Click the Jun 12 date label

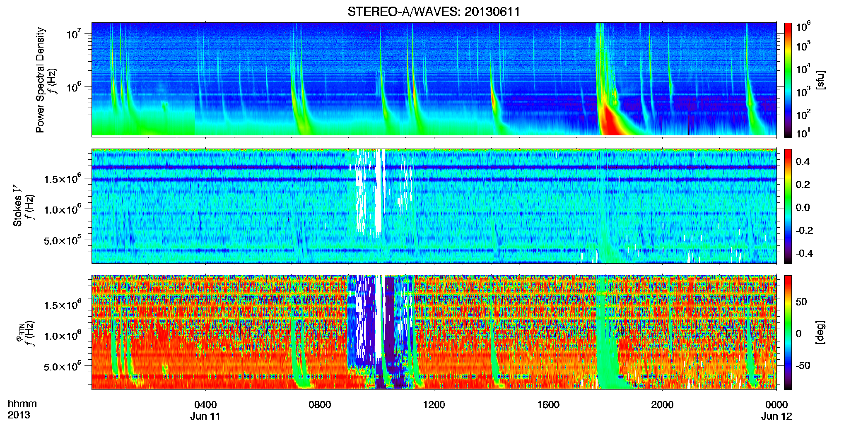click(776, 416)
